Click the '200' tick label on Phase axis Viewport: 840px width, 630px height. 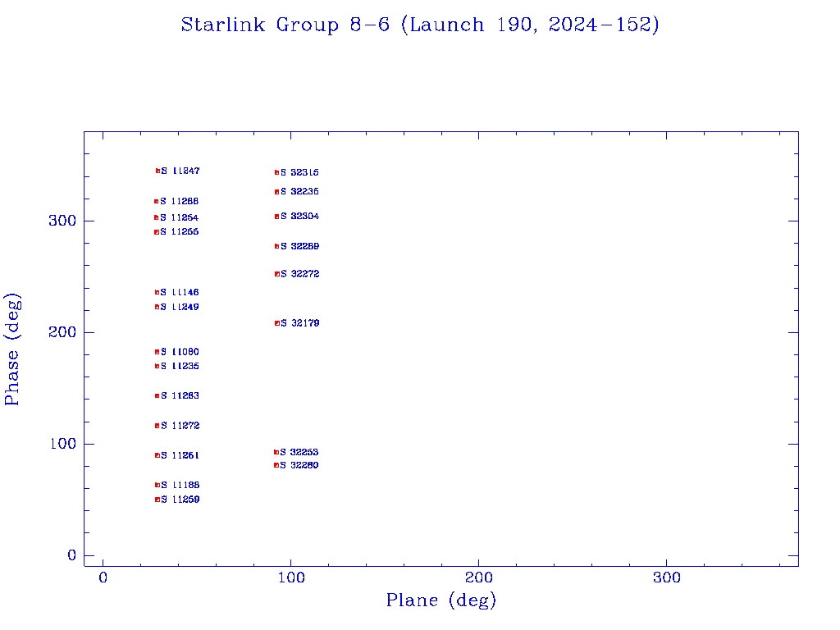click(62, 332)
